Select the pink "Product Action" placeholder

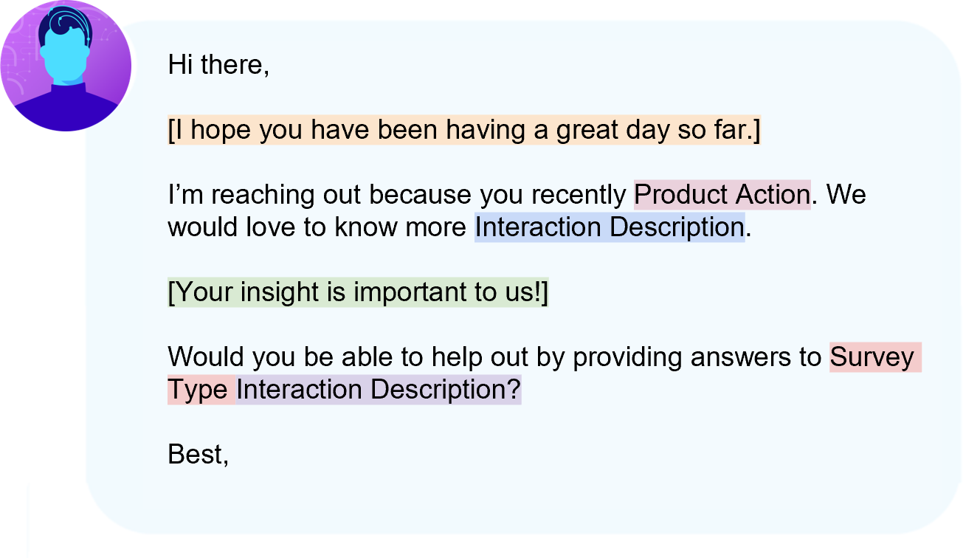point(722,195)
